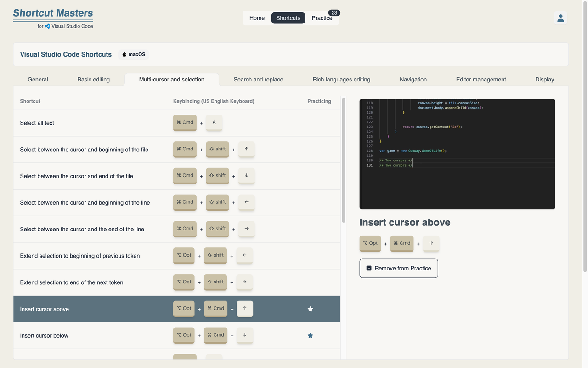
Task: Click up arrow key in Insert cursor above row
Action: pyautogui.click(x=245, y=309)
